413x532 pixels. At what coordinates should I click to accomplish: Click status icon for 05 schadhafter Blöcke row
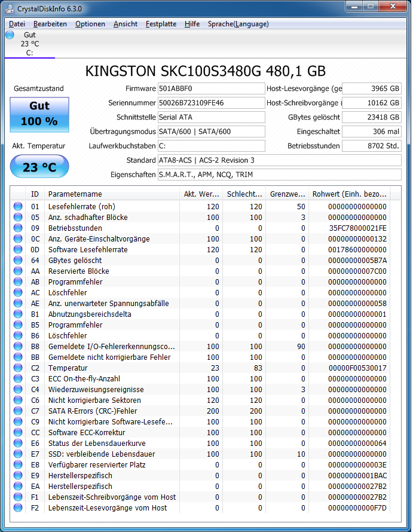click(x=18, y=217)
